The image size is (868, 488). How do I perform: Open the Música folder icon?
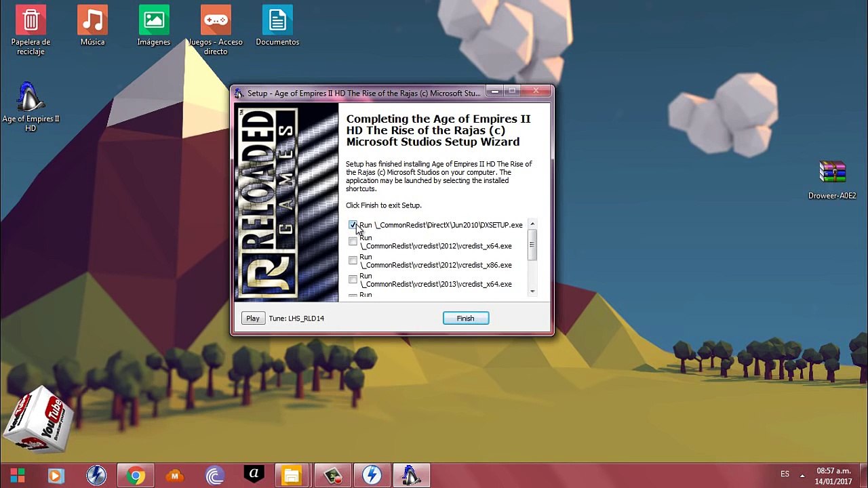(92, 26)
